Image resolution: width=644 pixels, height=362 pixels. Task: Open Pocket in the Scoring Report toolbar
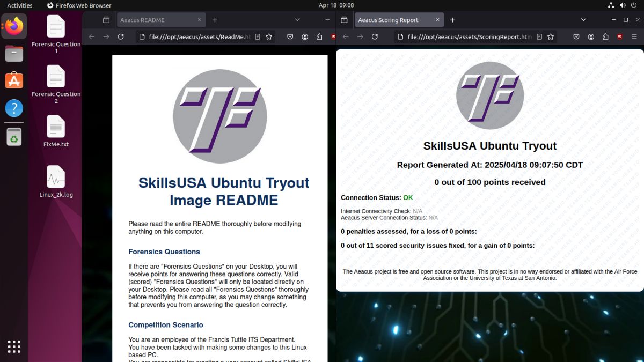tap(576, 37)
